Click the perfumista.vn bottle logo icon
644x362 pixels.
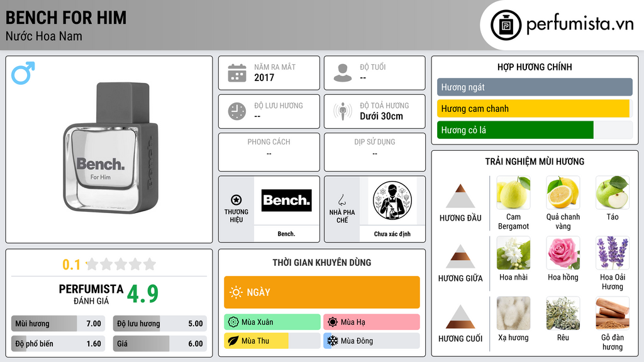506,25
